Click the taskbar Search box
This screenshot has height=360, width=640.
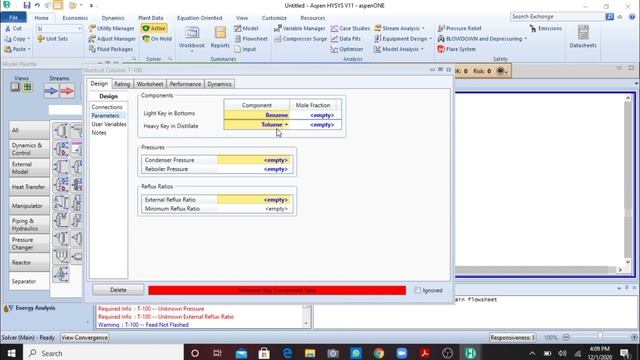tap(103, 353)
